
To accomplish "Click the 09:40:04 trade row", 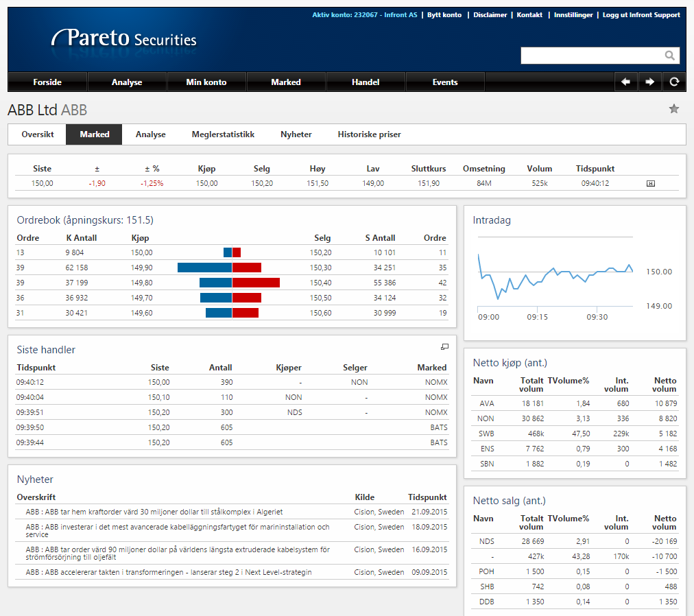I will point(232,397).
